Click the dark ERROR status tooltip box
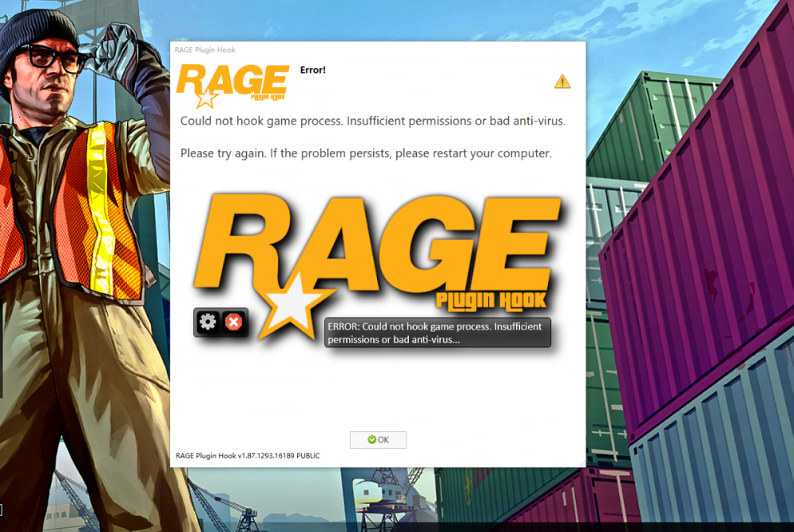The image size is (794, 532). pyautogui.click(x=437, y=333)
